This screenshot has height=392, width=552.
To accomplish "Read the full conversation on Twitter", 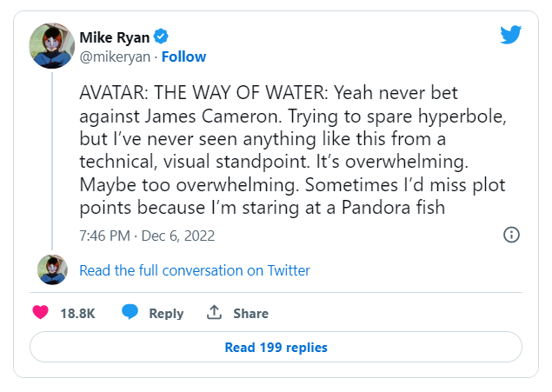I will [x=195, y=270].
